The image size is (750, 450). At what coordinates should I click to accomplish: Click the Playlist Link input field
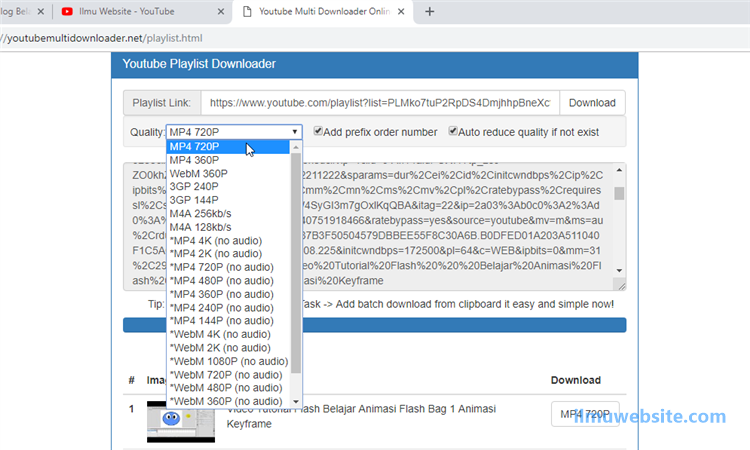point(380,103)
